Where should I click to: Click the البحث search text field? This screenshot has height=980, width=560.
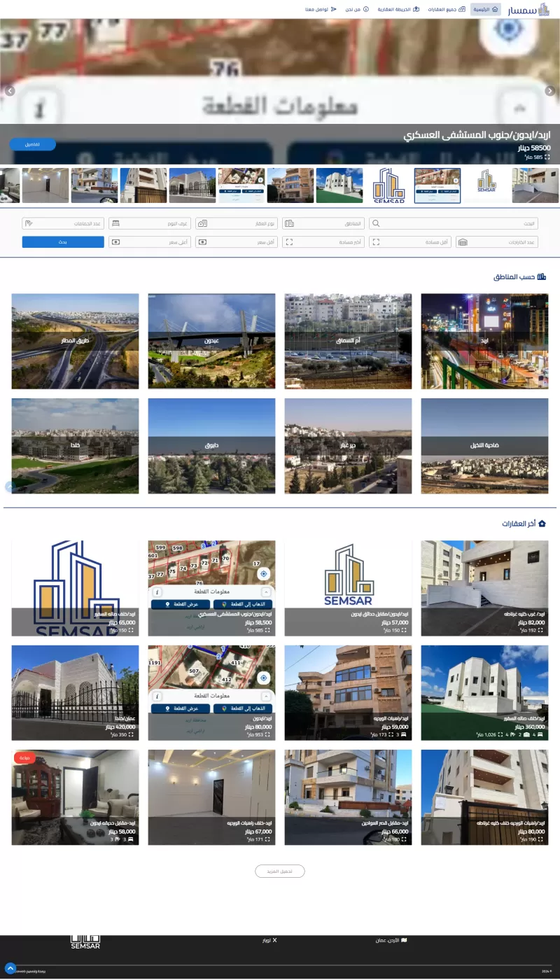pyautogui.click(x=454, y=223)
